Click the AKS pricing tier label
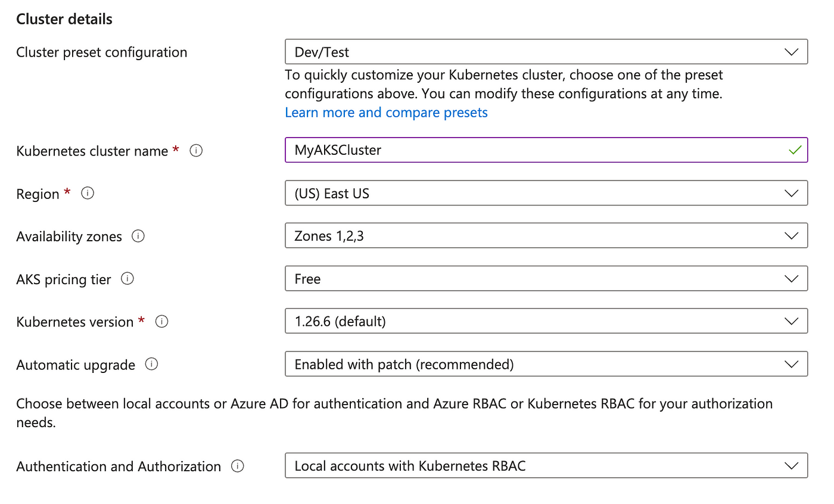The width and height of the screenshot is (834, 504). 64,279
